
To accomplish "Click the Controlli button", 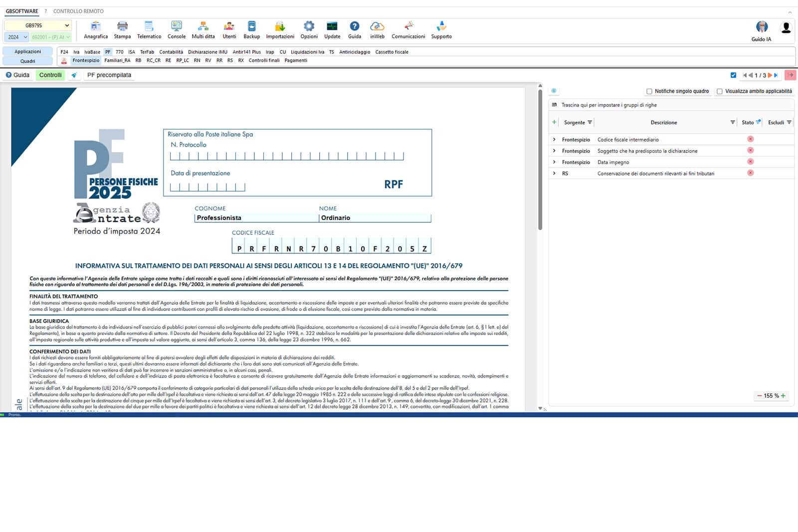I will (x=50, y=75).
